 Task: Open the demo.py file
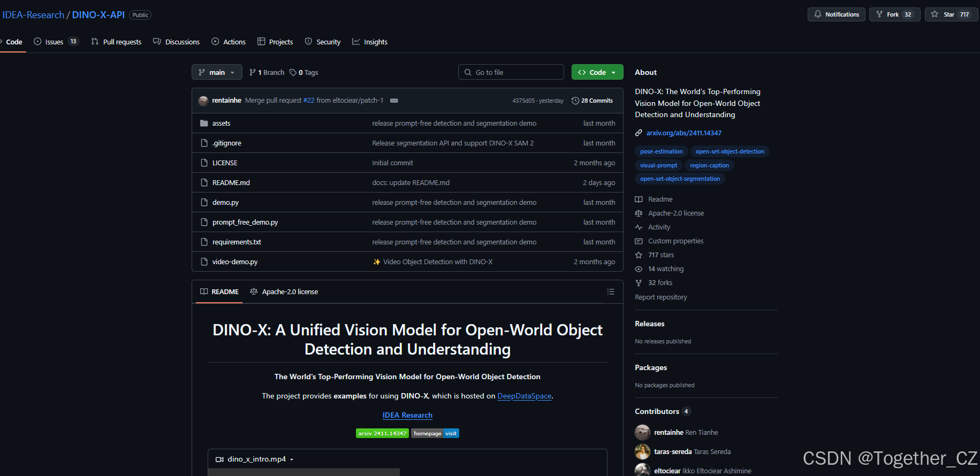pos(225,202)
